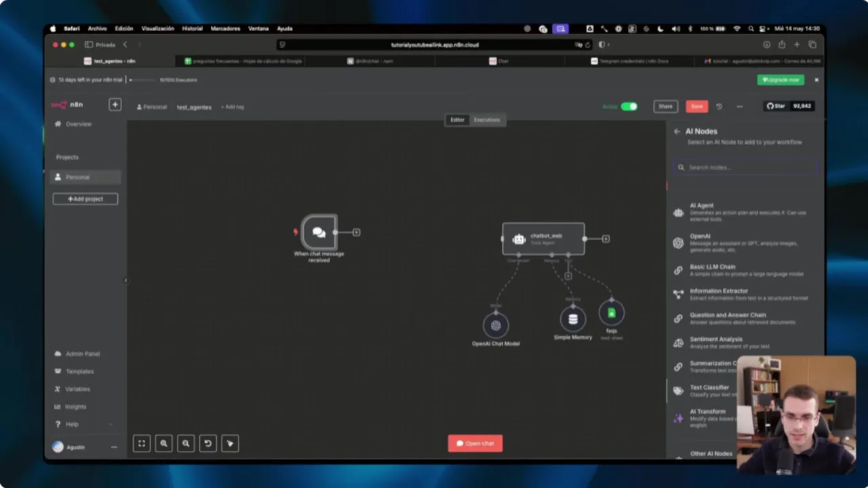Open the workflow history icon
Screen dimensions: 868x488
[x=719, y=106]
